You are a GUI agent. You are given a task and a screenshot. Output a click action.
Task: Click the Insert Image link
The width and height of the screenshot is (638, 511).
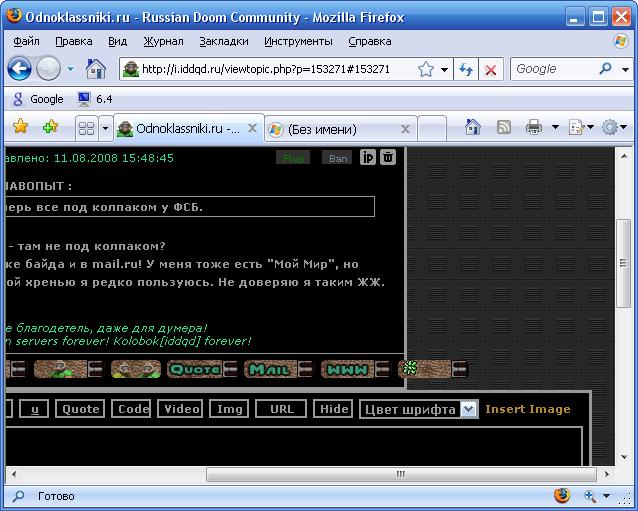coord(527,409)
